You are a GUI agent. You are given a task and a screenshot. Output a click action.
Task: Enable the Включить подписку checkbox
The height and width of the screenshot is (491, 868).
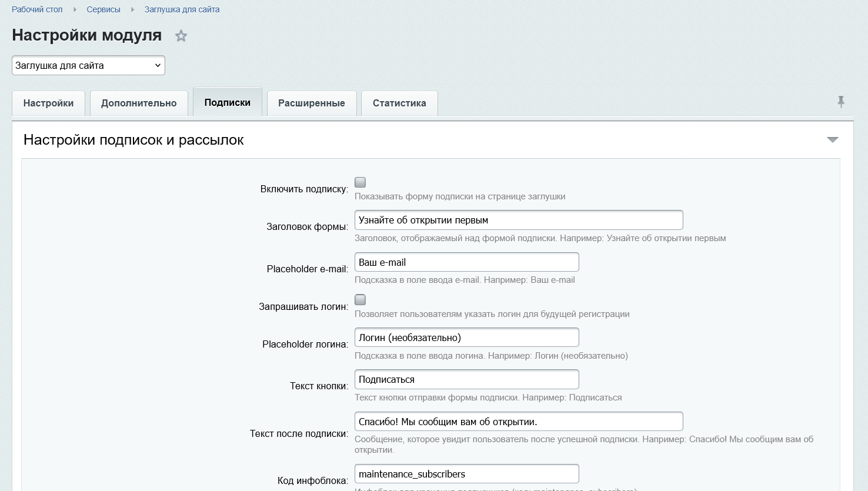[x=360, y=182]
